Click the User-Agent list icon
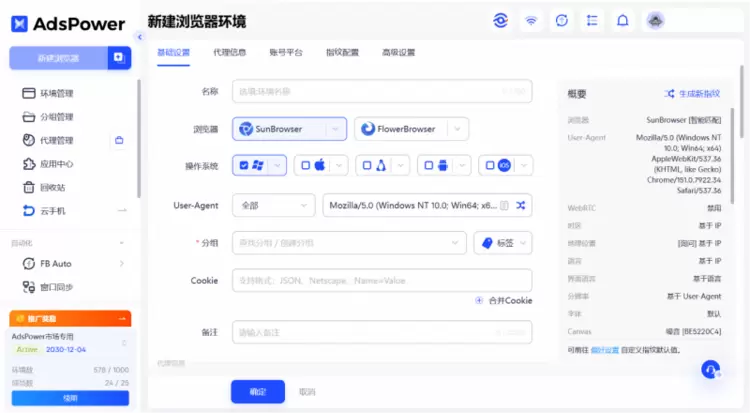The height and width of the screenshot is (413, 750). click(504, 205)
